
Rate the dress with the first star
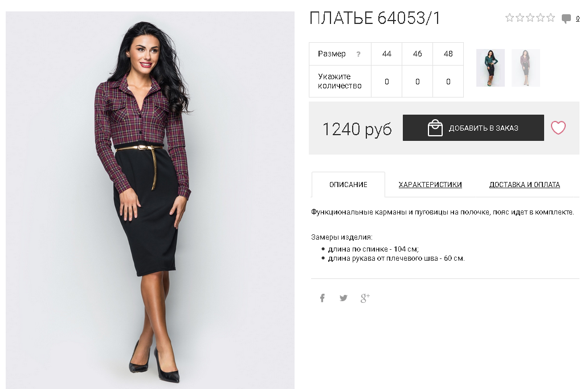point(509,18)
